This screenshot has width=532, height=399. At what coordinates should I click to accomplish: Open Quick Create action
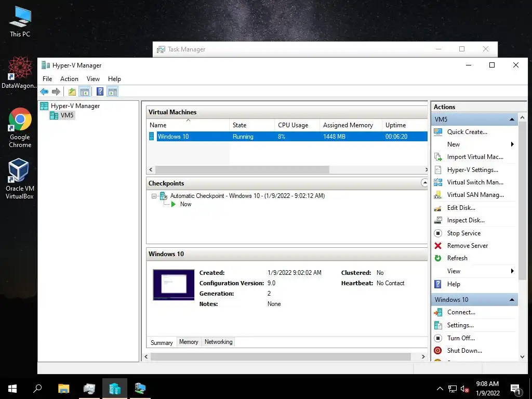467,132
